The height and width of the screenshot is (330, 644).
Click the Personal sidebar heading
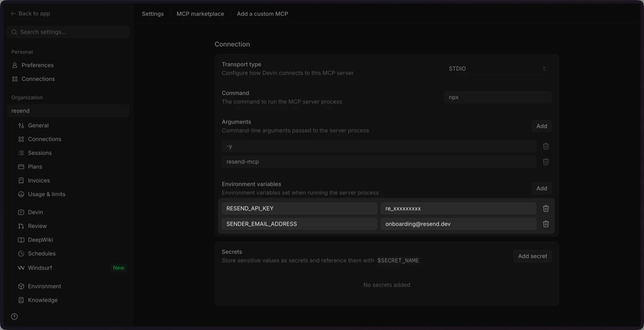[22, 52]
